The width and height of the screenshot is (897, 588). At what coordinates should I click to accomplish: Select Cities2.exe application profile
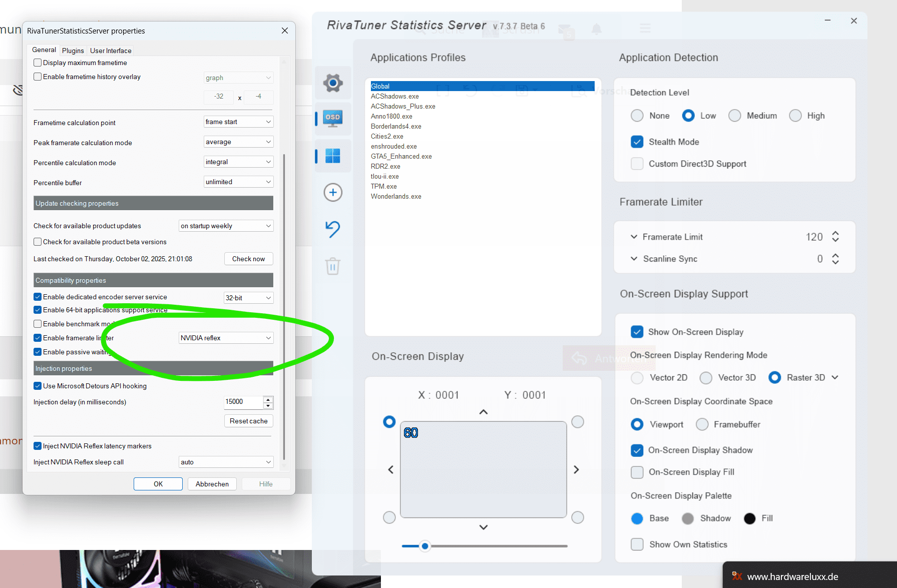[x=387, y=136]
